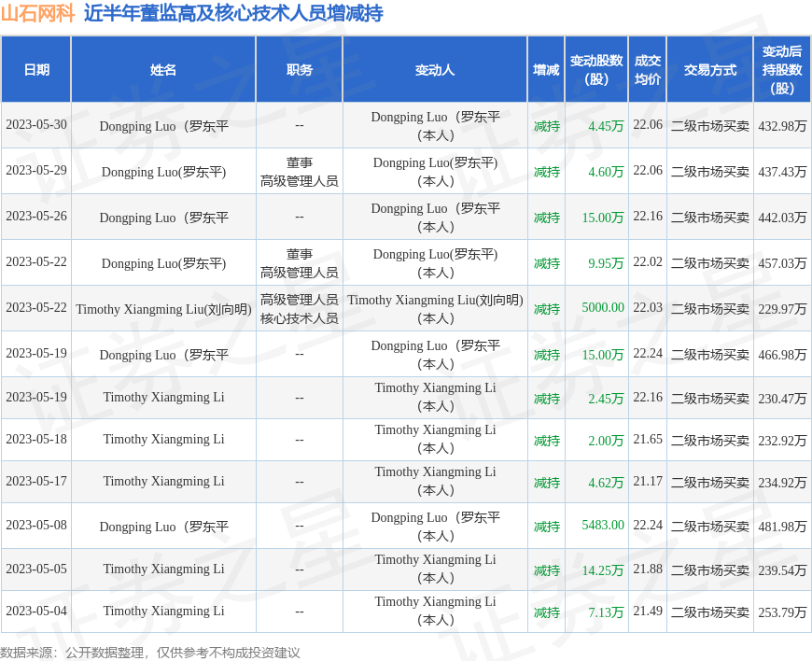Click holdings value 230.47万

782,399
